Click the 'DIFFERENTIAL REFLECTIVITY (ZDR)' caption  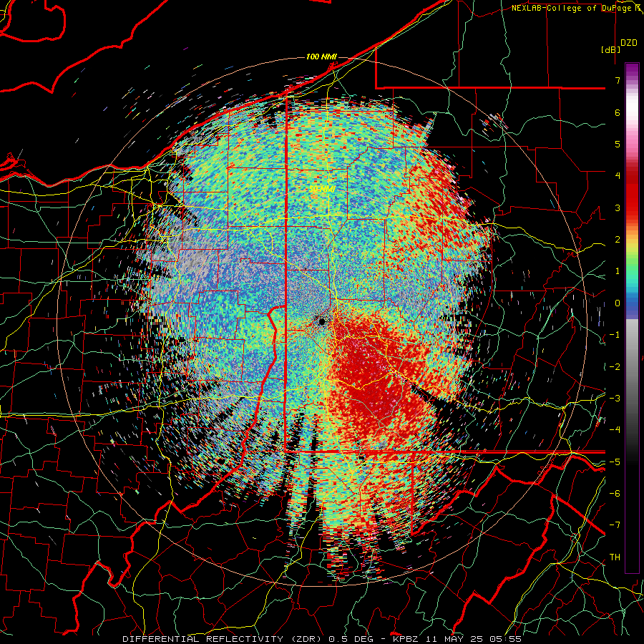[x=223, y=639]
